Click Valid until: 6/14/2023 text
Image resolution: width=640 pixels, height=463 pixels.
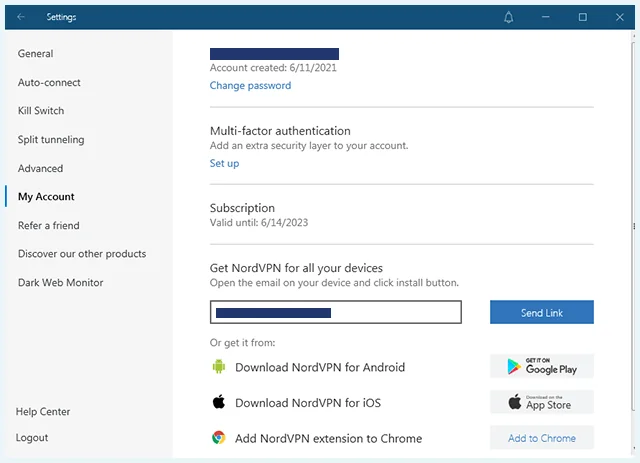259,223
